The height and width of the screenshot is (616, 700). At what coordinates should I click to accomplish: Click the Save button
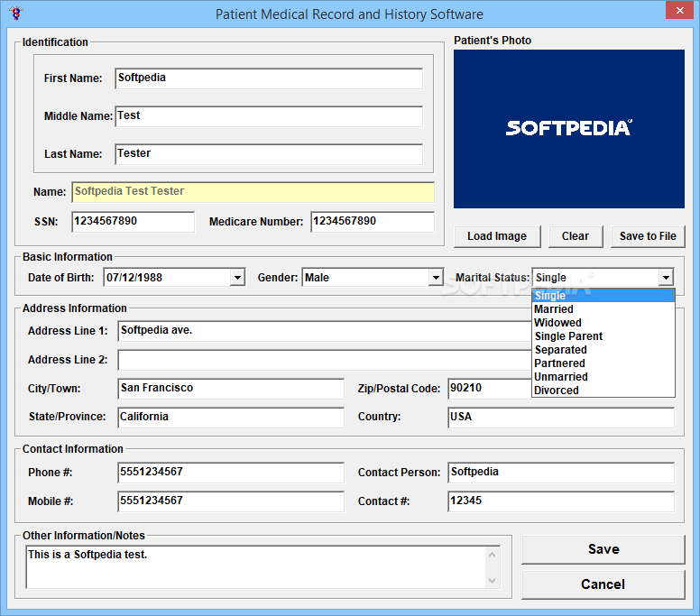(603, 549)
